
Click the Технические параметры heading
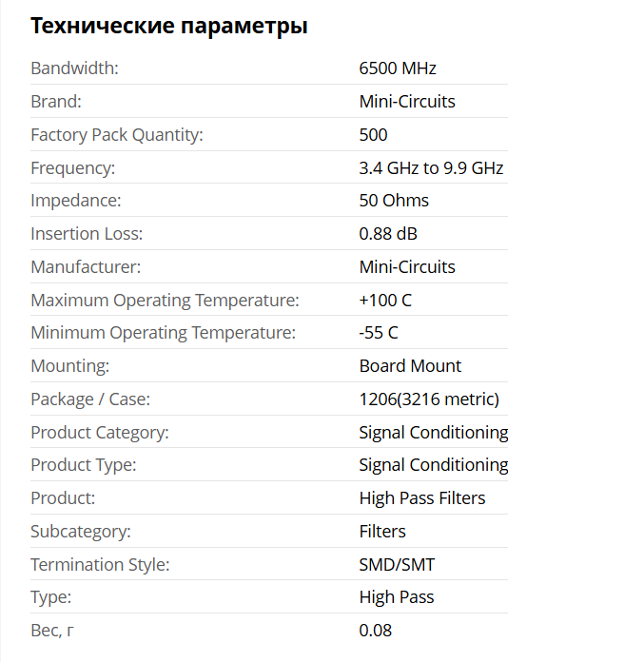point(168,26)
